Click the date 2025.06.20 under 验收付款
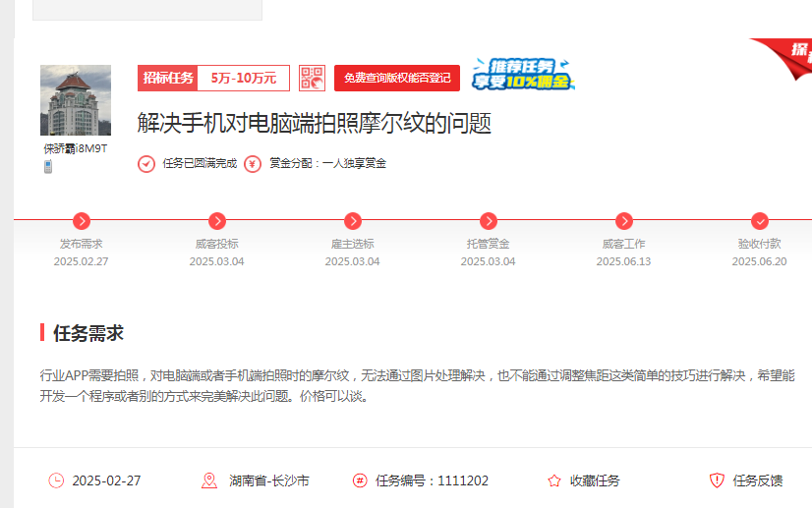Screen dimensions: 812x508 click(759, 261)
